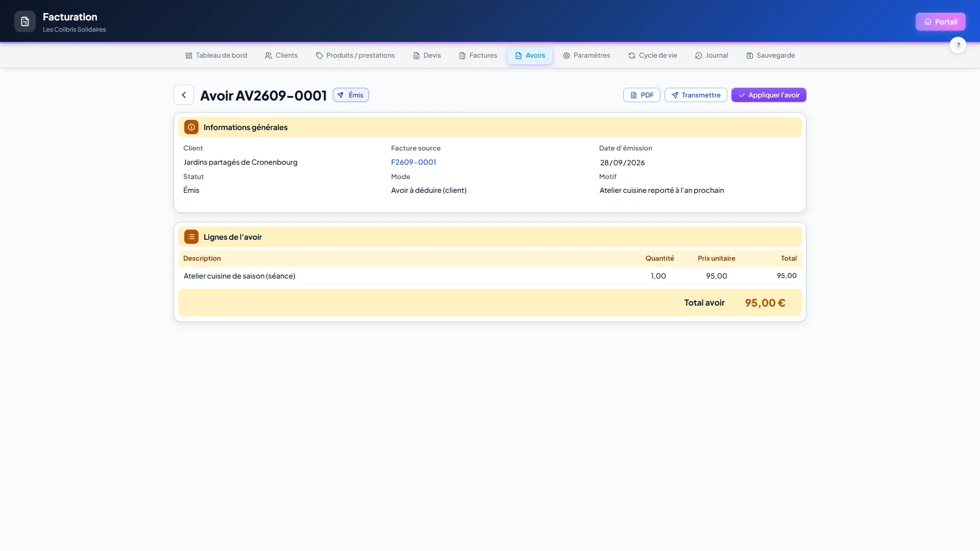
Task: Download the credit note as PDF
Action: point(642,95)
